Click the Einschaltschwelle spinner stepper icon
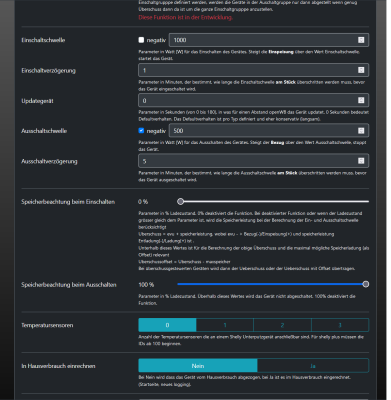 click(361, 40)
